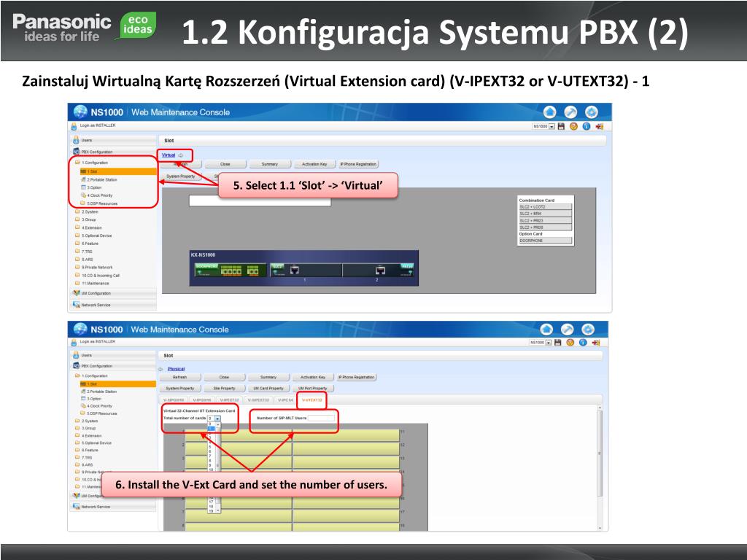Click the SLC2 card in slot 1
Image resolution: width=747 pixels, height=560 pixels.
coord(306,270)
